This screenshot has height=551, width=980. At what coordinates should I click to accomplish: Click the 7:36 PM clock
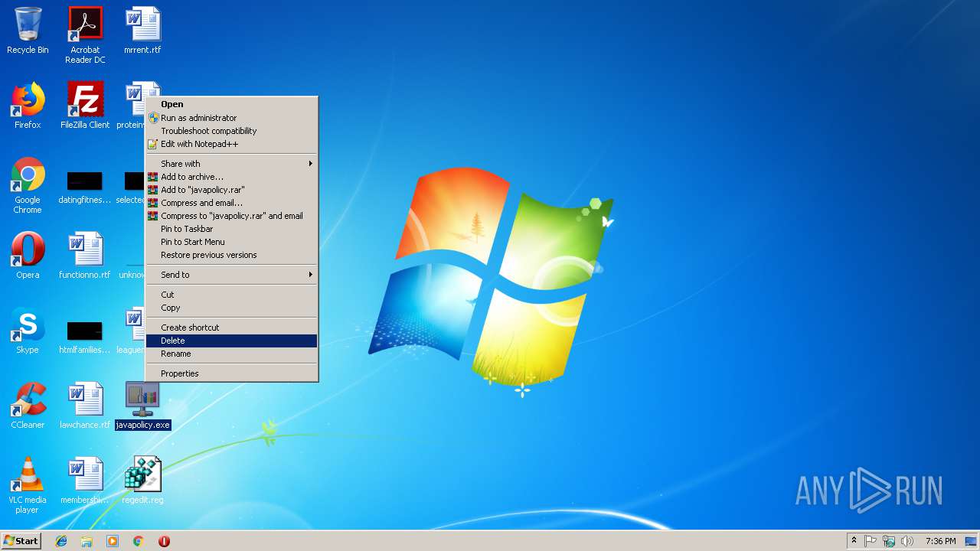(x=940, y=541)
